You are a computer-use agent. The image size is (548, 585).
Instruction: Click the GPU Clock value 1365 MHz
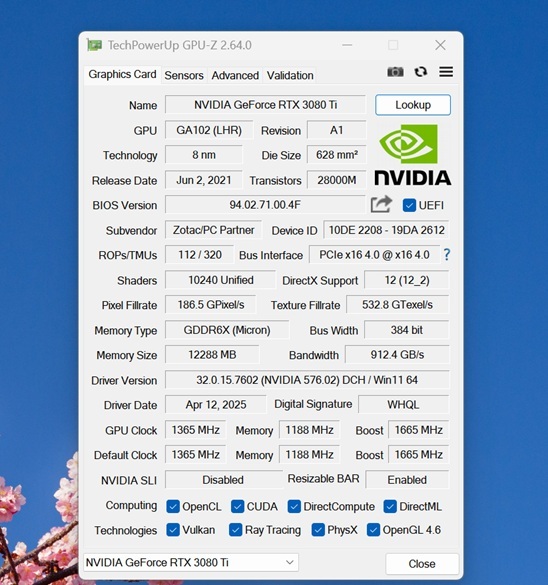[195, 430]
